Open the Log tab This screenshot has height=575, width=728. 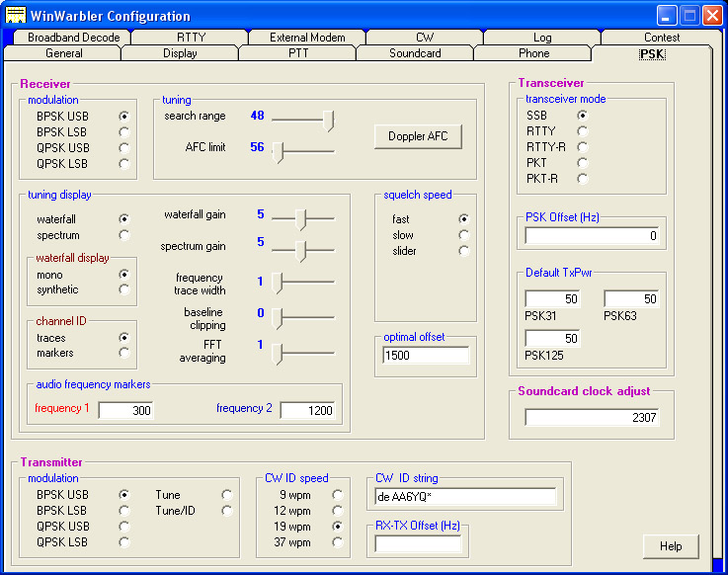(542, 38)
